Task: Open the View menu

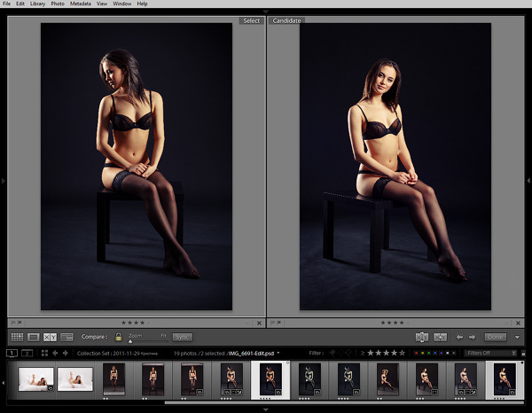Action: coord(102,4)
